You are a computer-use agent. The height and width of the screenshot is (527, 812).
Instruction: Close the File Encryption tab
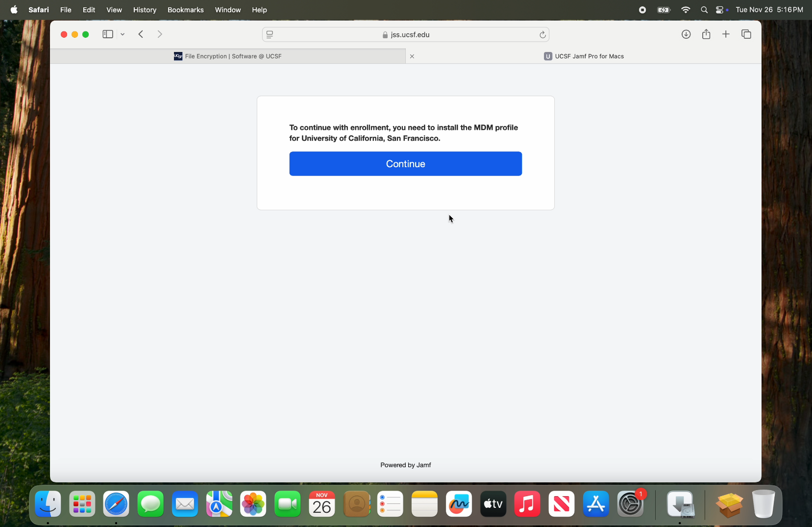413,56
